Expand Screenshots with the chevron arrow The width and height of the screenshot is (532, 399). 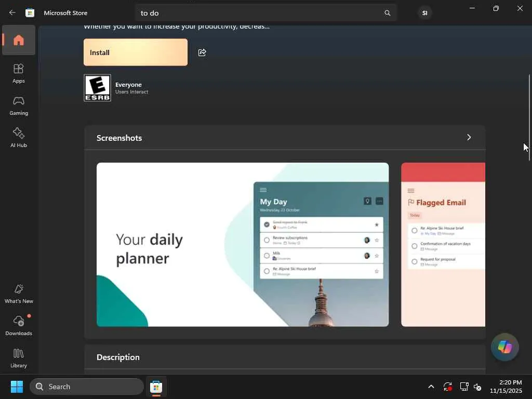469,137
